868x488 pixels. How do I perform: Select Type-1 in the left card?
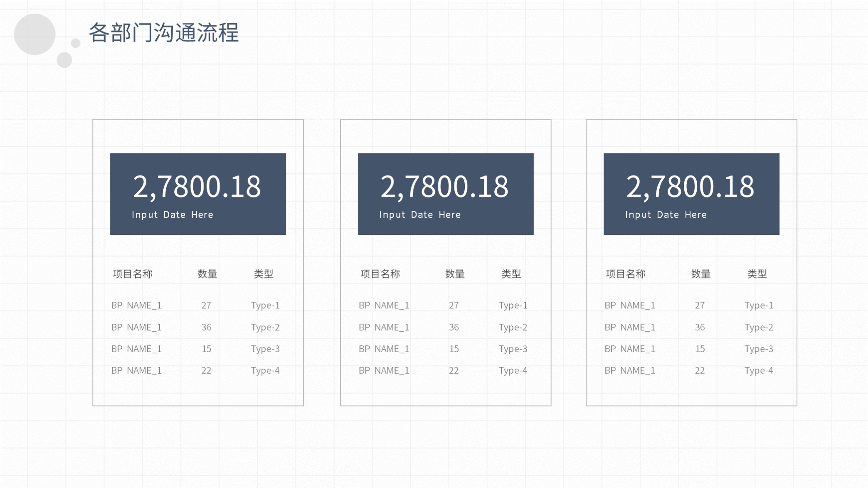click(265, 306)
